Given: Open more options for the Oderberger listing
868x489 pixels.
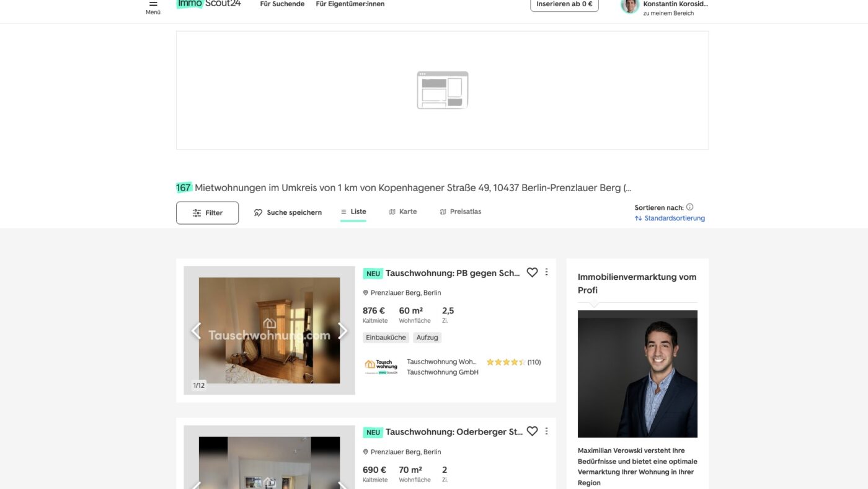Looking at the screenshot, I should (546, 431).
